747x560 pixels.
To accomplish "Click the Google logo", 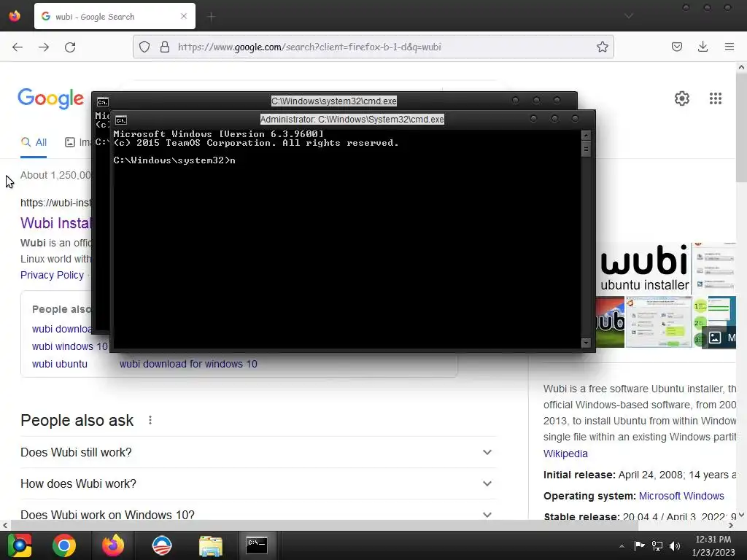I will [x=51, y=98].
